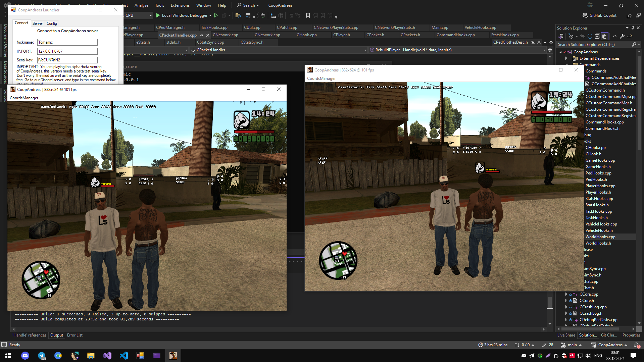
Task: Click Preview Selected Items icon
Action: (x=630, y=36)
